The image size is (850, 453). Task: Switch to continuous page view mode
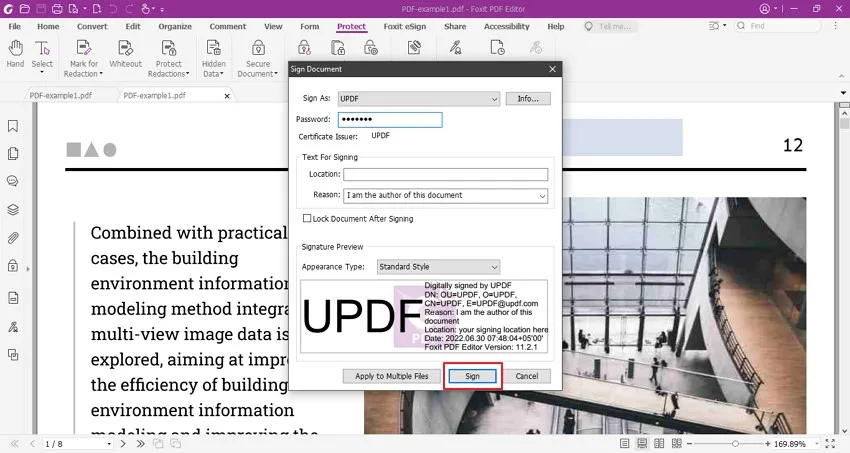642,444
